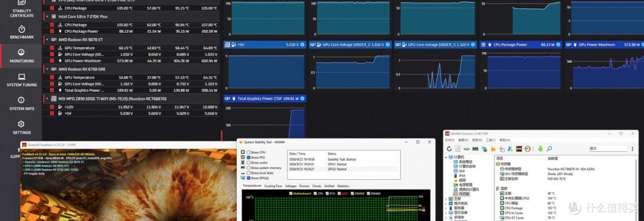
Task: Click AIDA64 Extreme search input field
Action: coord(608,149)
